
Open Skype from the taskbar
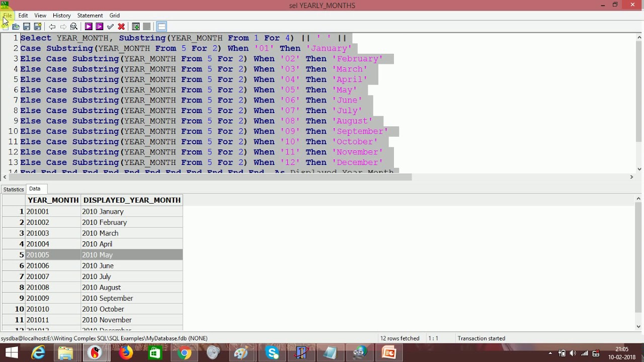click(x=272, y=353)
